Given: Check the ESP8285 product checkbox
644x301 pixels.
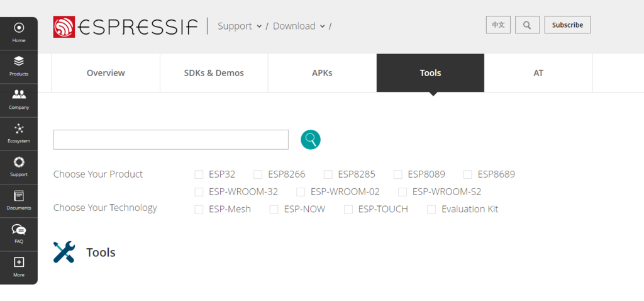Looking at the screenshot, I should pyautogui.click(x=328, y=175).
